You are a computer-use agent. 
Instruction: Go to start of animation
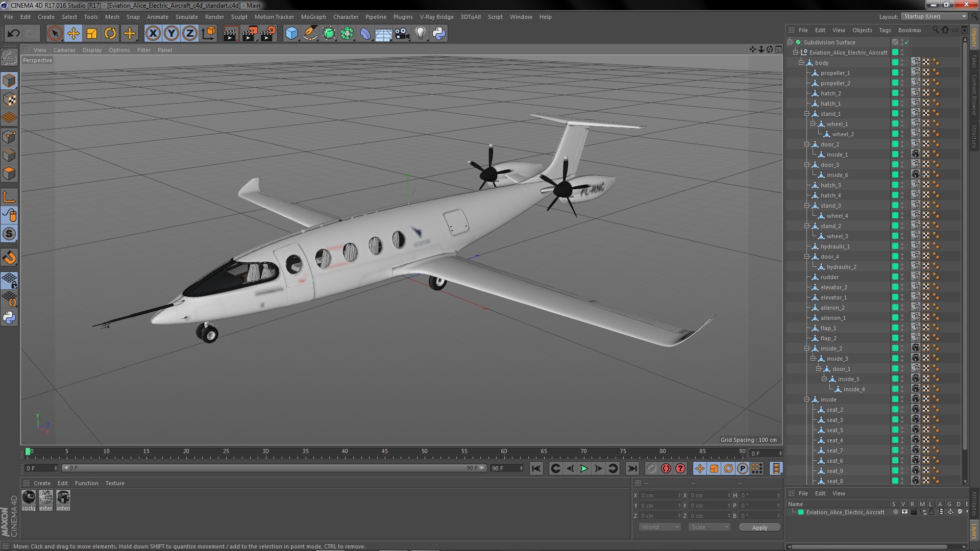[x=536, y=468]
